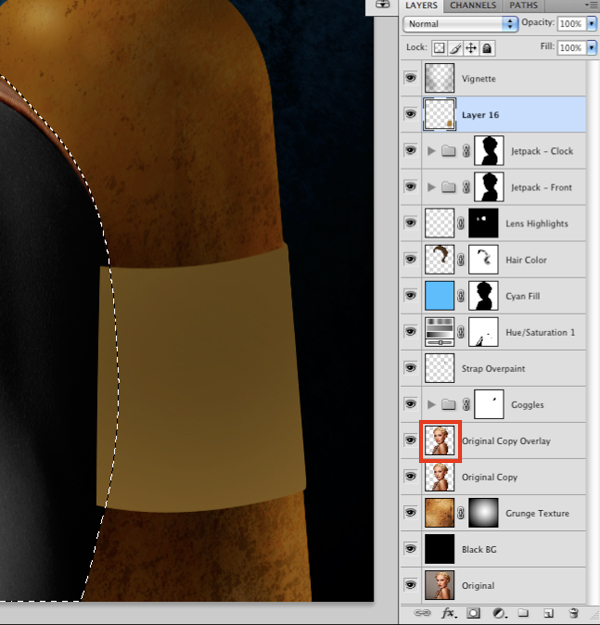Screen dimensions: 600x625
Task: Toggle Black BG layer visibility
Action: point(410,549)
